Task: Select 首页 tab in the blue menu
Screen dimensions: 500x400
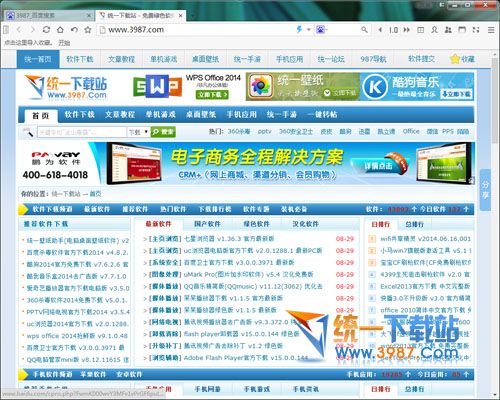Action: 41,116
